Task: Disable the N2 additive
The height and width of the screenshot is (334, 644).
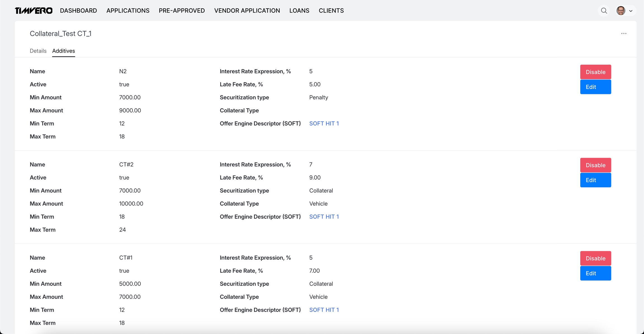Action: coord(595,72)
